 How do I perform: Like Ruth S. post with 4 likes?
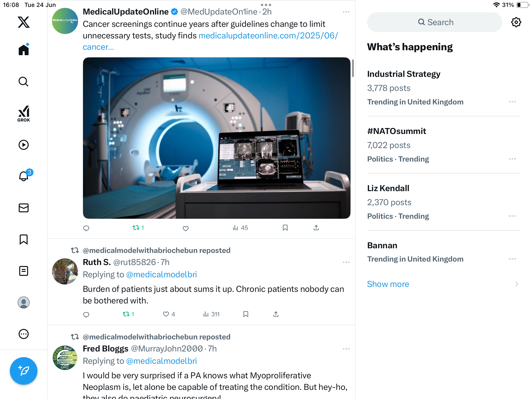coord(169,314)
